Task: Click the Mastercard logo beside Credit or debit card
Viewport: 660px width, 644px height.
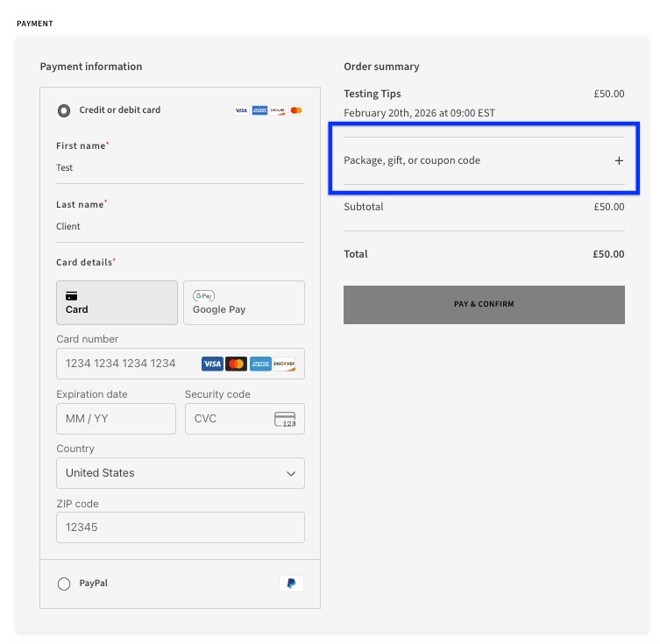Action: click(296, 110)
